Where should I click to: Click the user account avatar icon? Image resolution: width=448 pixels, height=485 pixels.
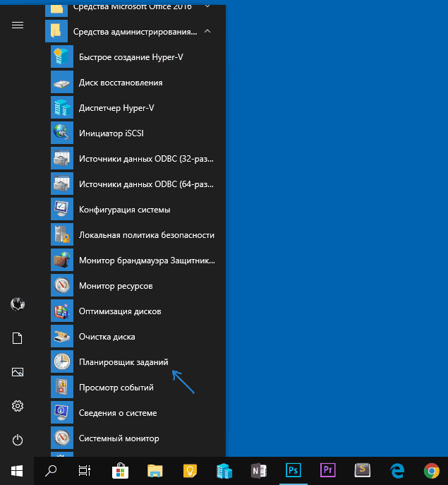point(18,304)
